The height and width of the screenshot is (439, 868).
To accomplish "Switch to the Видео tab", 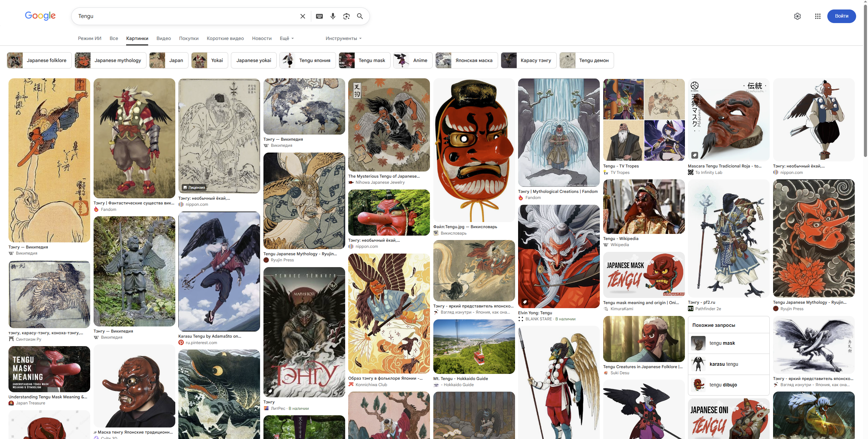I will click(164, 38).
